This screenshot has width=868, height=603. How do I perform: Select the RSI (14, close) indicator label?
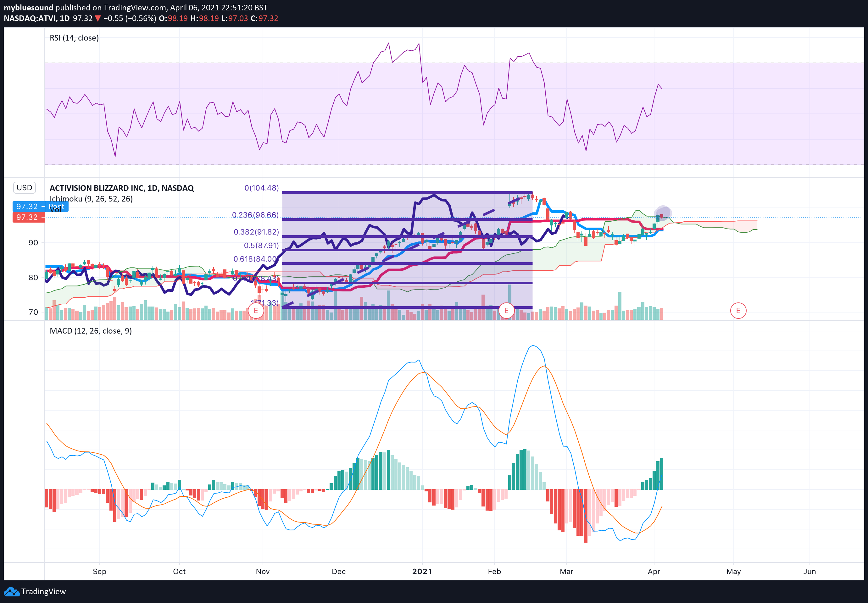pyautogui.click(x=74, y=38)
